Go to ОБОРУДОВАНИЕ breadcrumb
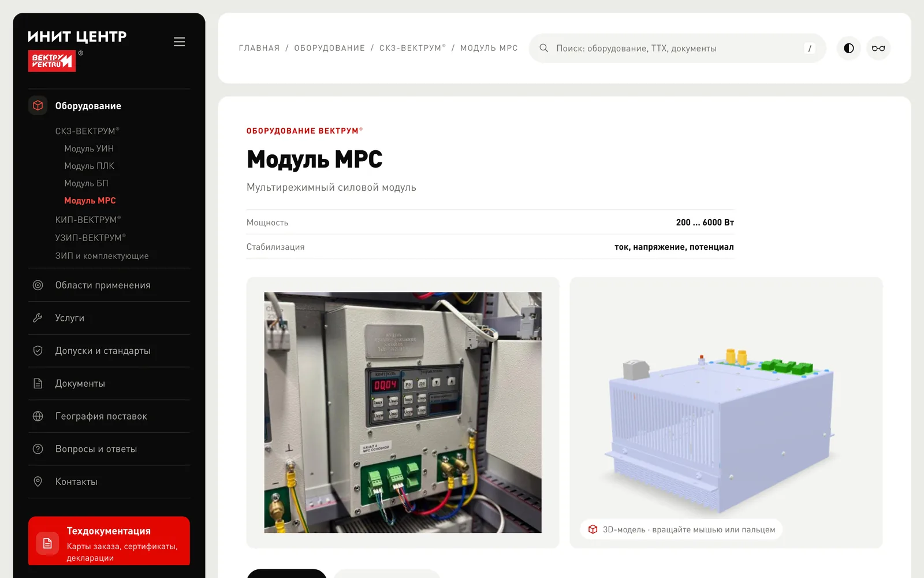Image resolution: width=924 pixels, height=578 pixels. 329,48
